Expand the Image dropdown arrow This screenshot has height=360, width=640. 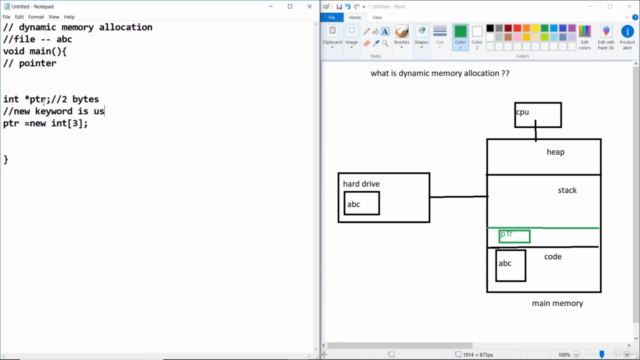[351, 47]
